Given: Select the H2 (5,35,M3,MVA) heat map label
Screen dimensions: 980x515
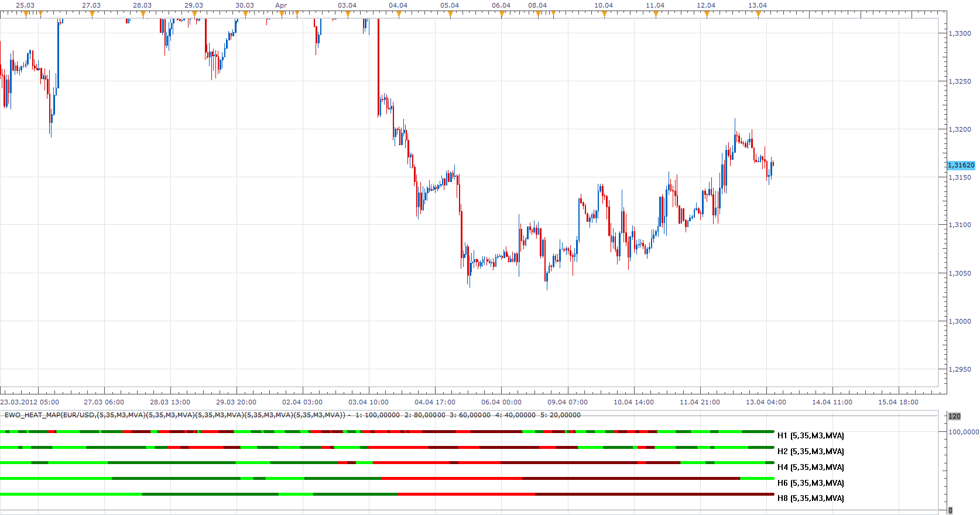Looking at the screenshot, I should tap(811, 451).
